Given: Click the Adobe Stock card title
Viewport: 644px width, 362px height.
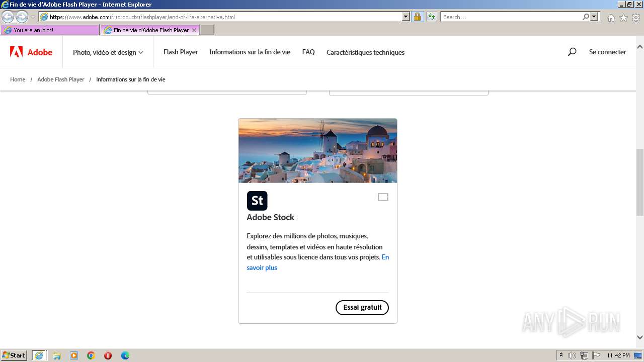Looking at the screenshot, I should click(x=271, y=217).
